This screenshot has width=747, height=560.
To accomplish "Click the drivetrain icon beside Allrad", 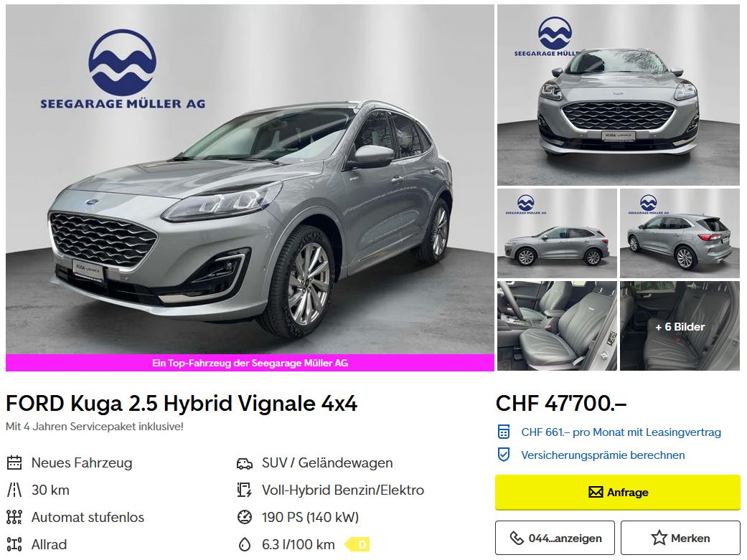I will 14,544.
